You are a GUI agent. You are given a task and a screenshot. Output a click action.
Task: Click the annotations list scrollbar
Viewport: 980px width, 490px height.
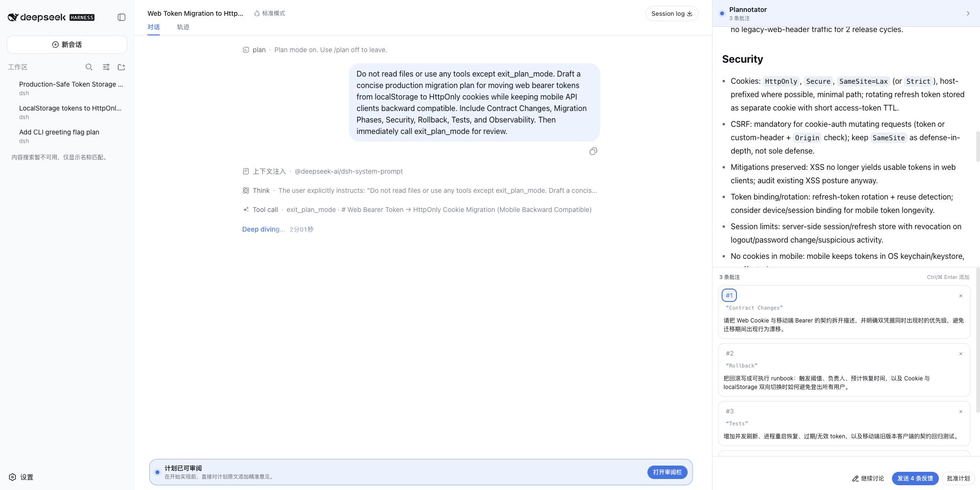coord(978,340)
